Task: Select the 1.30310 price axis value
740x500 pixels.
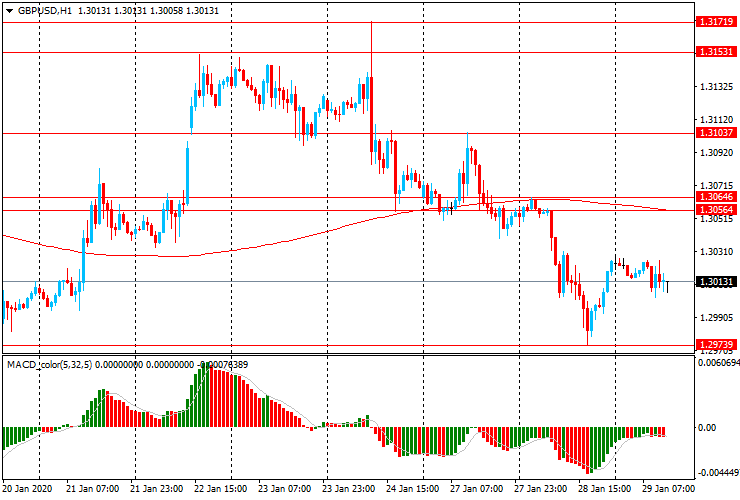Action: [716, 252]
